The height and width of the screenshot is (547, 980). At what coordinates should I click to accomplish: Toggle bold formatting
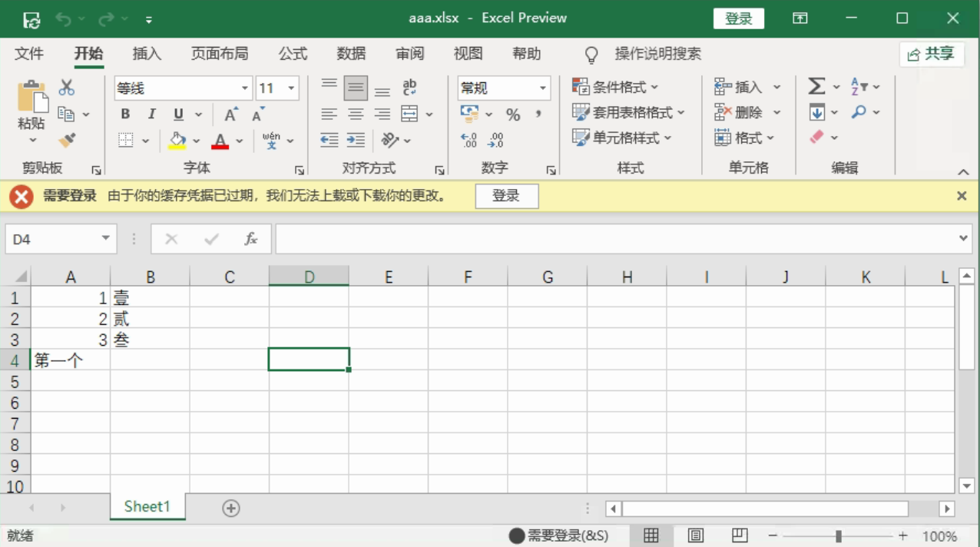pyautogui.click(x=125, y=114)
